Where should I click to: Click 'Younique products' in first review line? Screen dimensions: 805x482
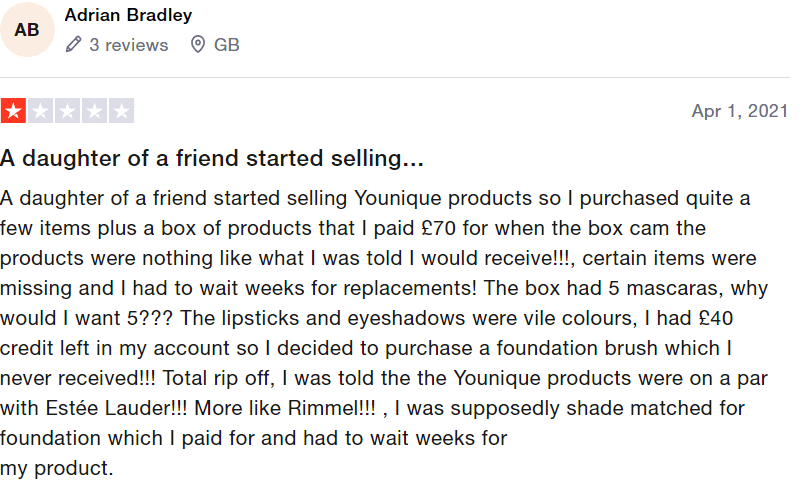pyautogui.click(x=443, y=198)
